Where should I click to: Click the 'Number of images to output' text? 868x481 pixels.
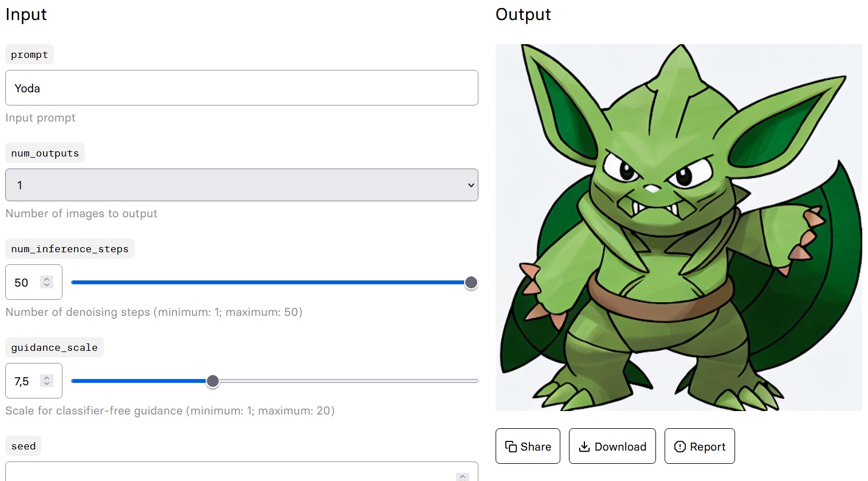(81, 213)
